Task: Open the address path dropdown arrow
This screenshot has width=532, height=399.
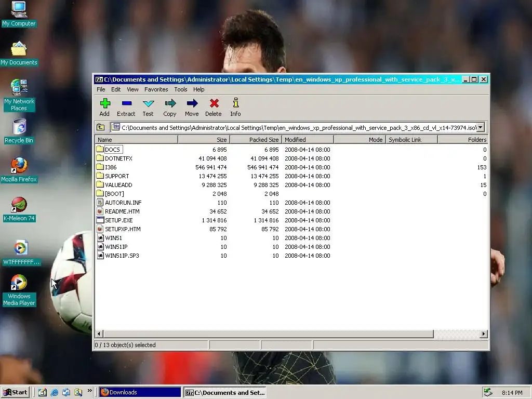Action: click(481, 127)
